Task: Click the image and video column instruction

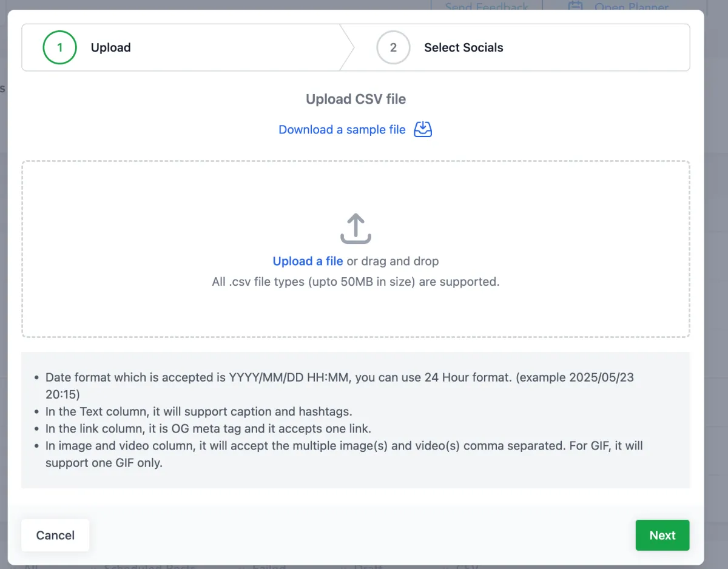Action: 344,446
